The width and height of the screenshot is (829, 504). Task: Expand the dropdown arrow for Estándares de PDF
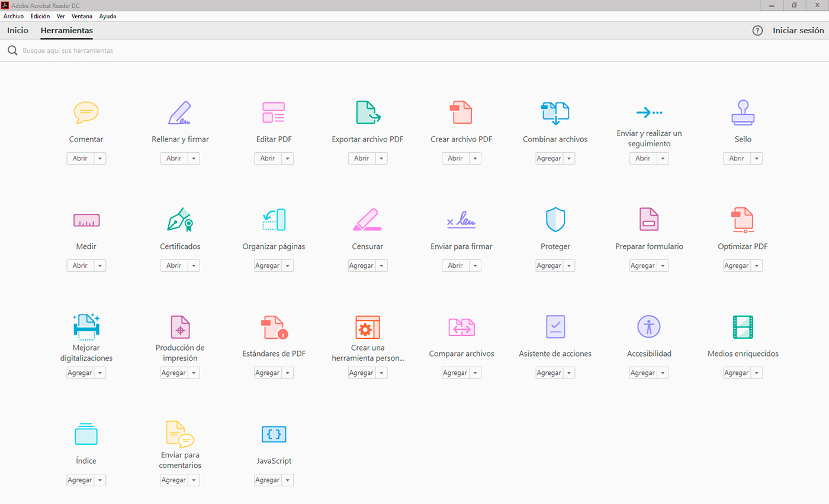pos(287,373)
